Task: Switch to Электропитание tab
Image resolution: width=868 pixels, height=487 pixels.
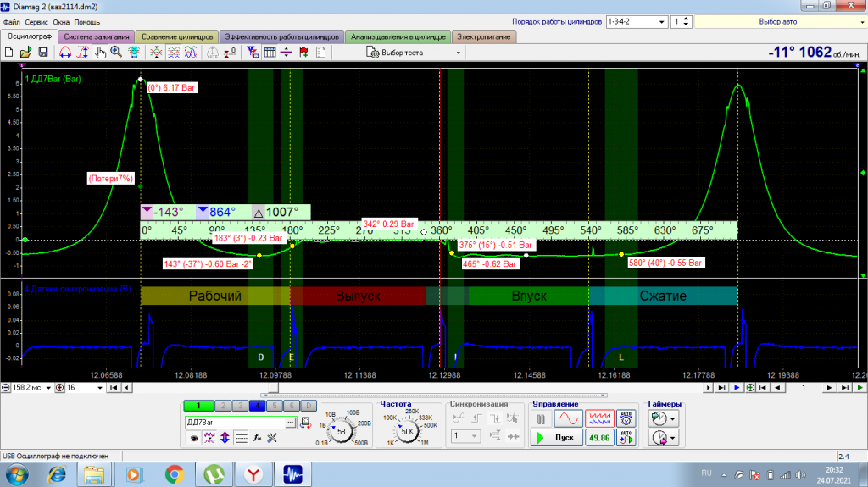Action: (x=484, y=37)
